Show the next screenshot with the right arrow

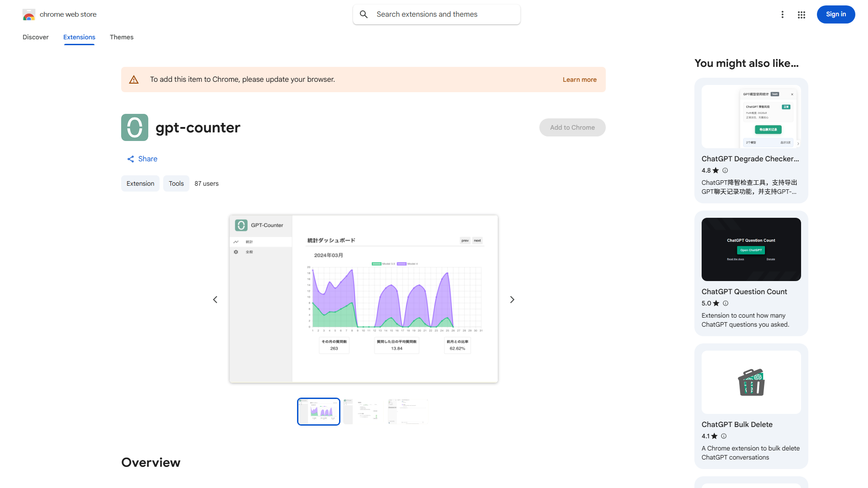click(x=512, y=299)
